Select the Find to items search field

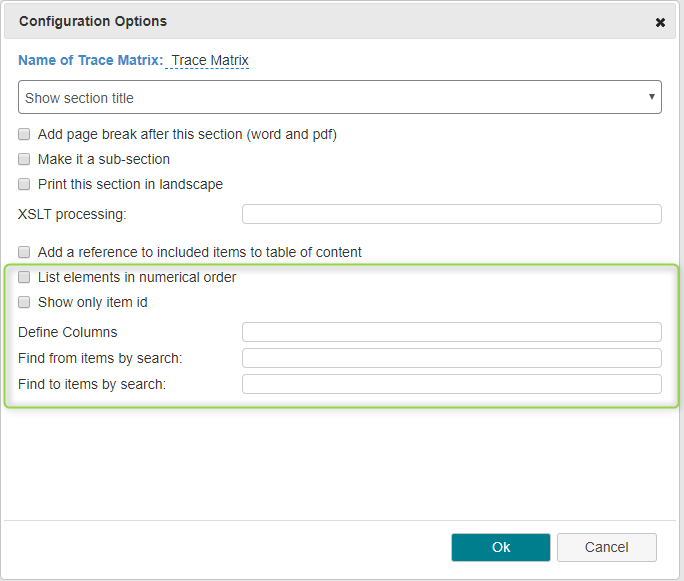tap(452, 384)
